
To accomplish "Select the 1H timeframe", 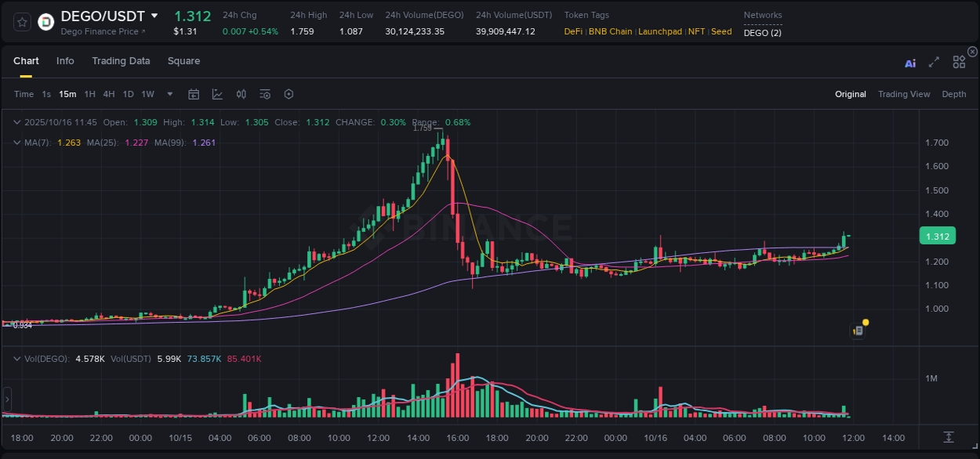I will [x=90, y=94].
